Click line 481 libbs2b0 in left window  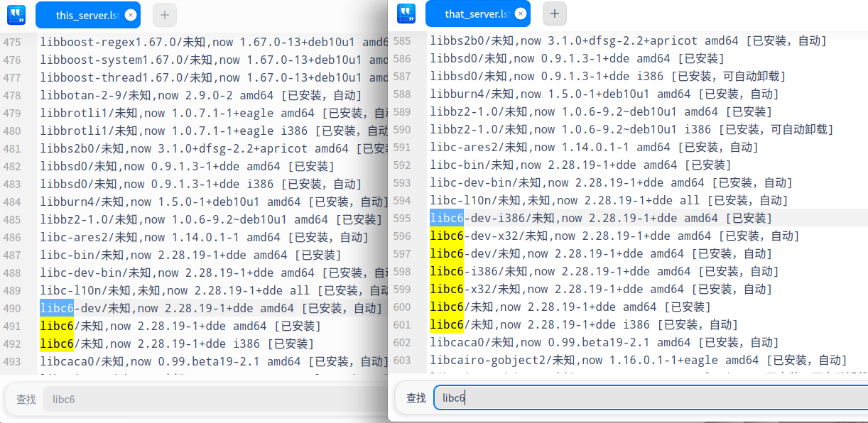coord(214,148)
